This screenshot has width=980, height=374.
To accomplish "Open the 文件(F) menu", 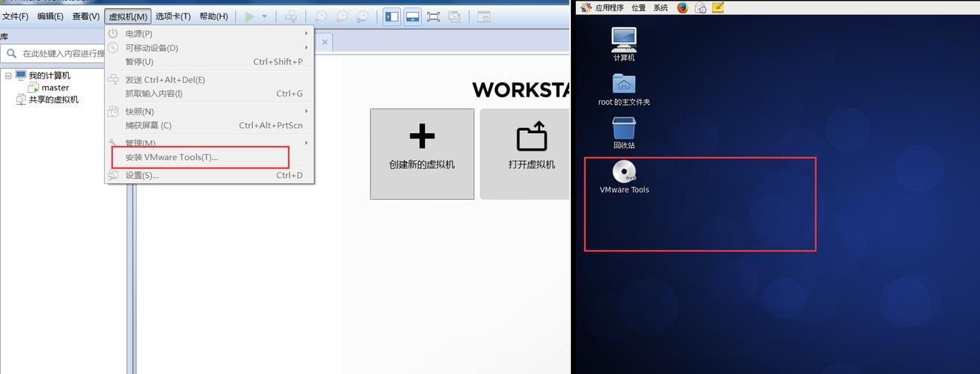I will [x=15, y=16].
